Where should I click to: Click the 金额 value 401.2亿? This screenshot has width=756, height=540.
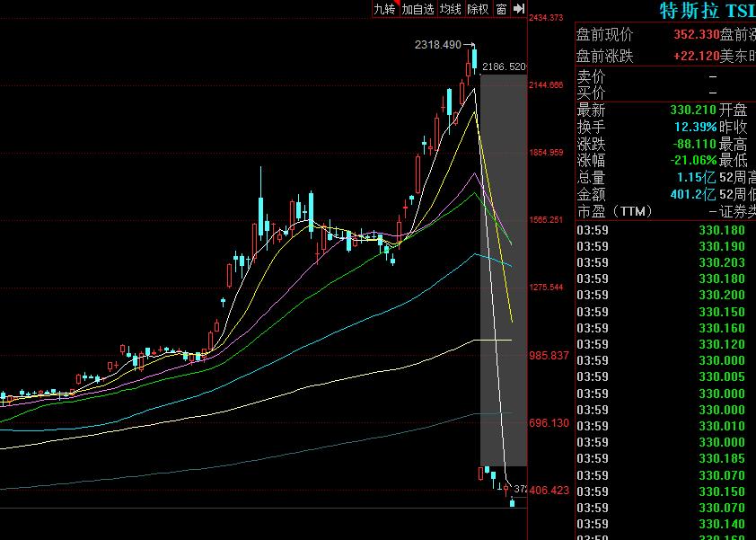[x=693, y=194]
